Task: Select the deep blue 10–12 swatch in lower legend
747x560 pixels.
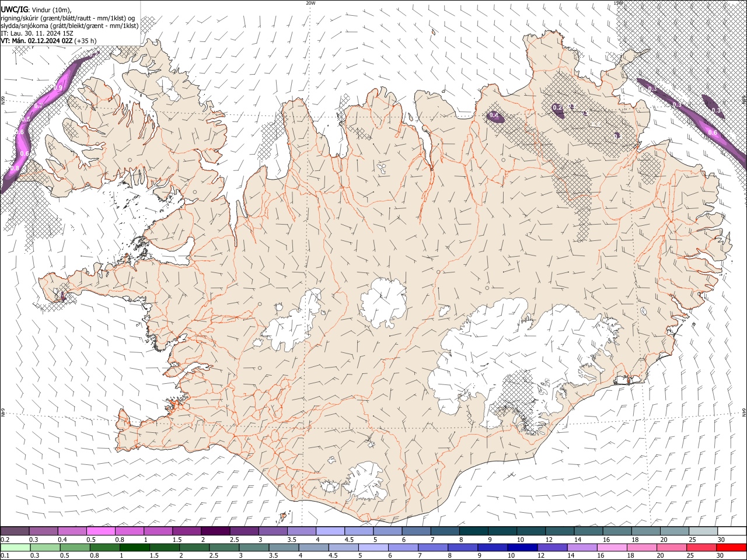Action: tap(522, 548)
